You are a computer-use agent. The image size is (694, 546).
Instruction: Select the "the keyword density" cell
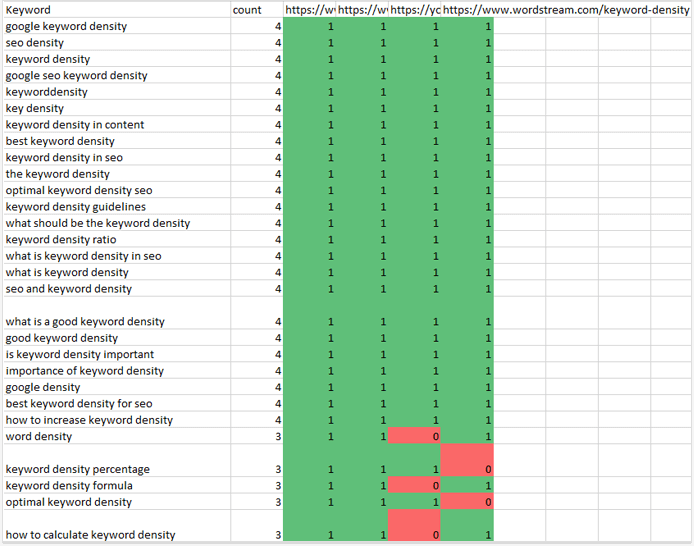click(x=117, y=174)
